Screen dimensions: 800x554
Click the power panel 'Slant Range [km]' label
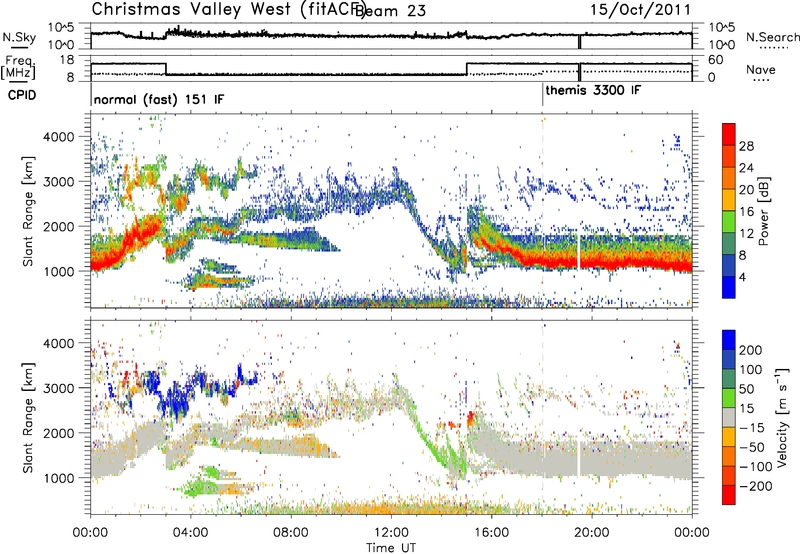28,211
